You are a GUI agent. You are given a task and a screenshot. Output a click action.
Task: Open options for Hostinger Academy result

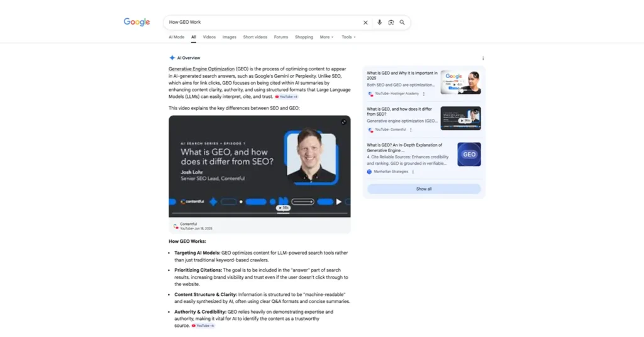pyautogui.click(x=424, y=94)
